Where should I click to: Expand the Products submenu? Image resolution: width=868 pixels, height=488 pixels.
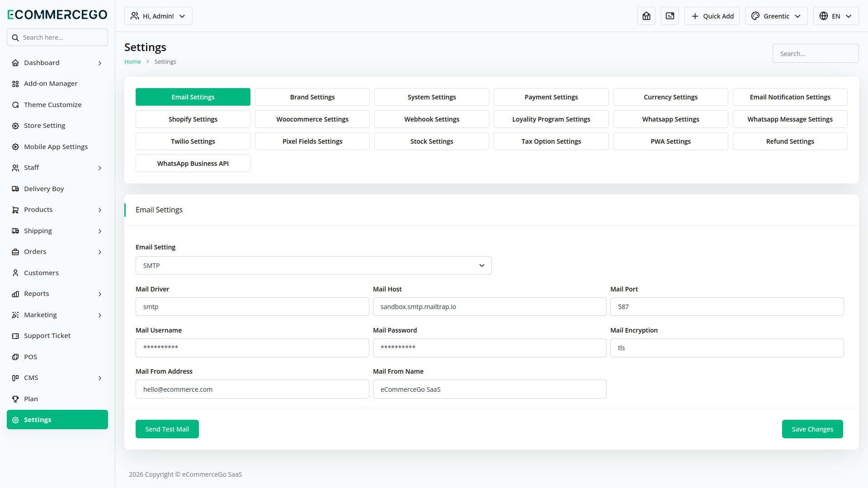click(x=99, y=210)
